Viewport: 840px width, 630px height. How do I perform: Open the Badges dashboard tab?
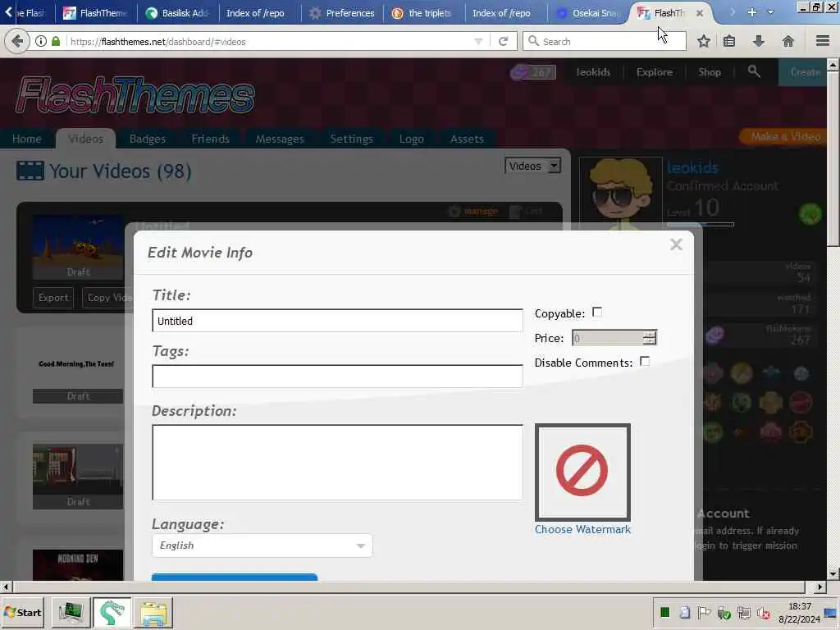pyautogui.click(x=148, y=139)
